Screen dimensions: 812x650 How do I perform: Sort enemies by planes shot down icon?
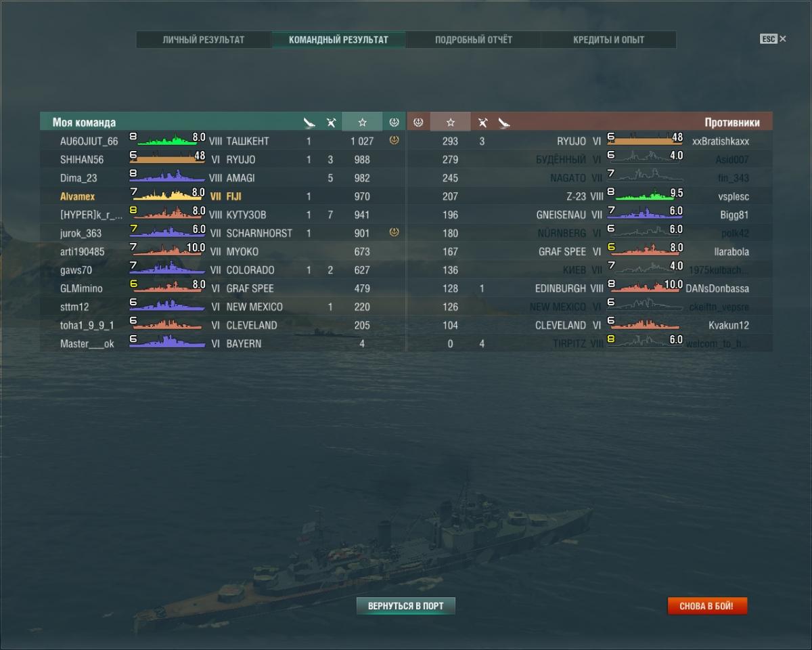(x=504, y=123)
